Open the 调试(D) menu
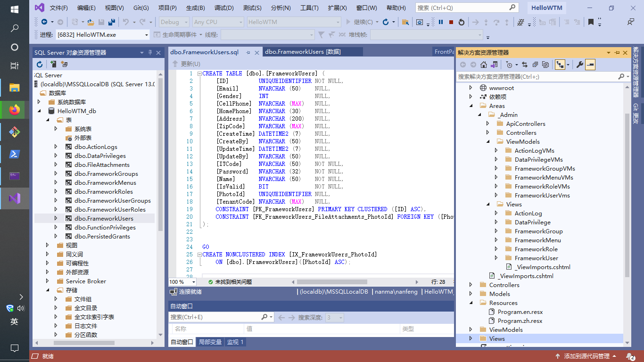This screenshot has width=644, height=362. click(223, 8)
